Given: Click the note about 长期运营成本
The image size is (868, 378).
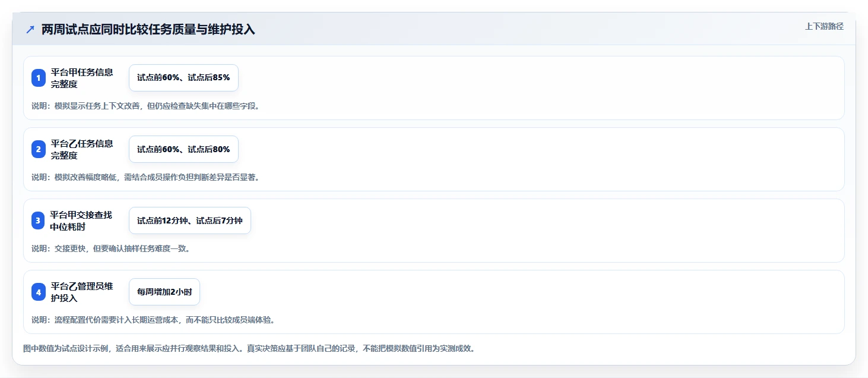Looking at the screenshot, I should click(x=153, y=320).
